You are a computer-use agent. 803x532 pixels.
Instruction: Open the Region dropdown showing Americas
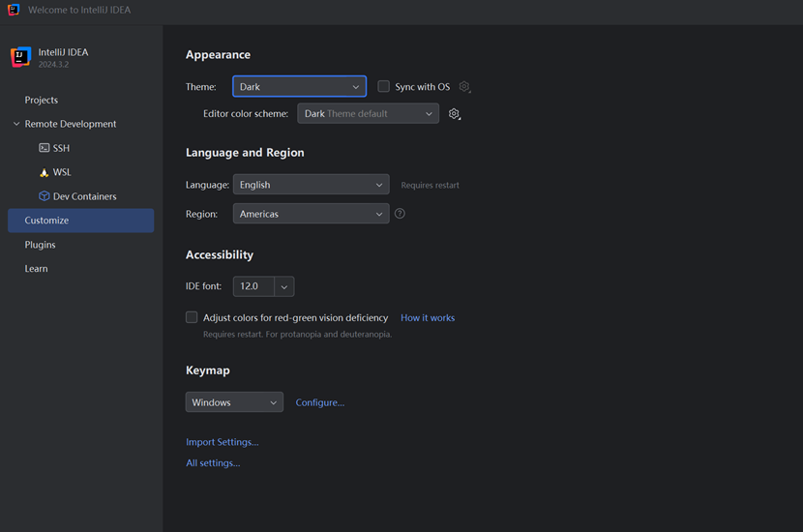311,214
